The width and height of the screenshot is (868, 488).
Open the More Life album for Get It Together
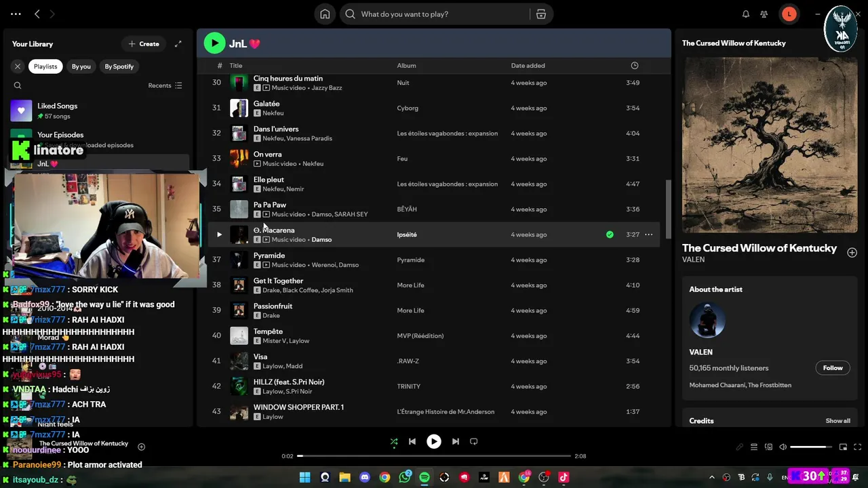(410, 285)
